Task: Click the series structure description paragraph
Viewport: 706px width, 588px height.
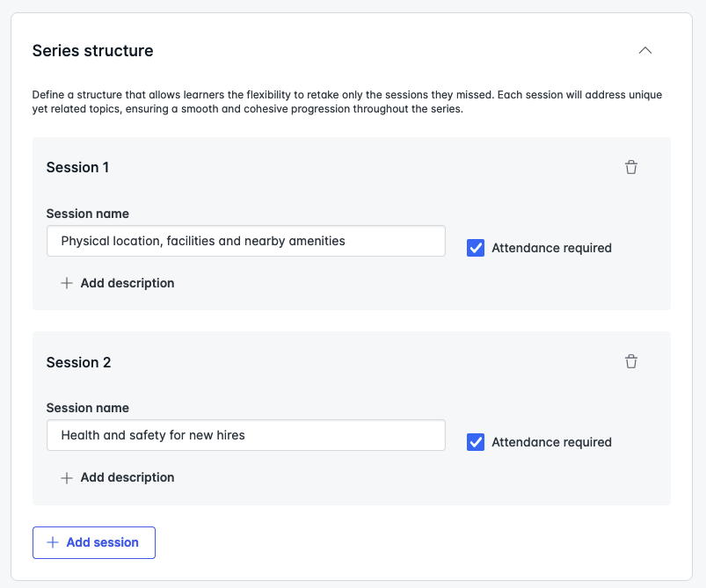Action: (347, 102)
